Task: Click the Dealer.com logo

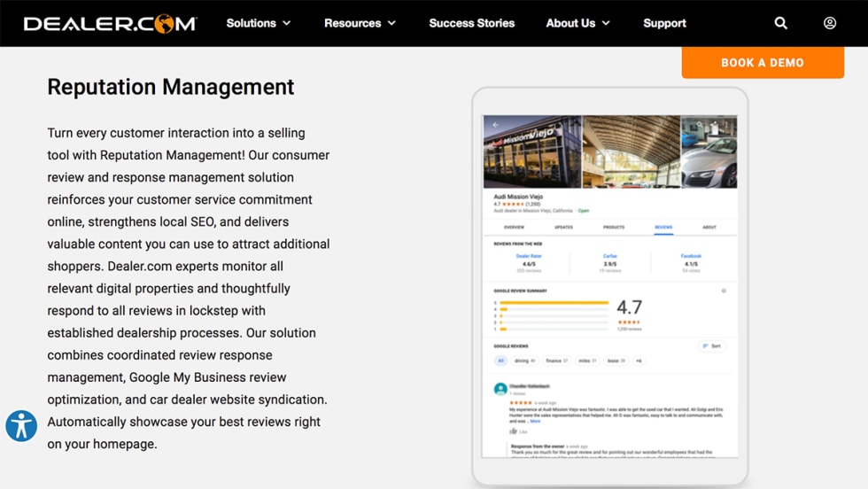Action: (x=110, y=24)
